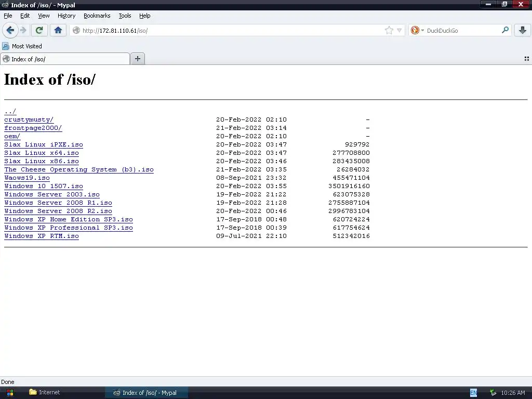Click the Index of /iso/ page heading
Viewport: 532px width, 399px height.
coord(49,79)
